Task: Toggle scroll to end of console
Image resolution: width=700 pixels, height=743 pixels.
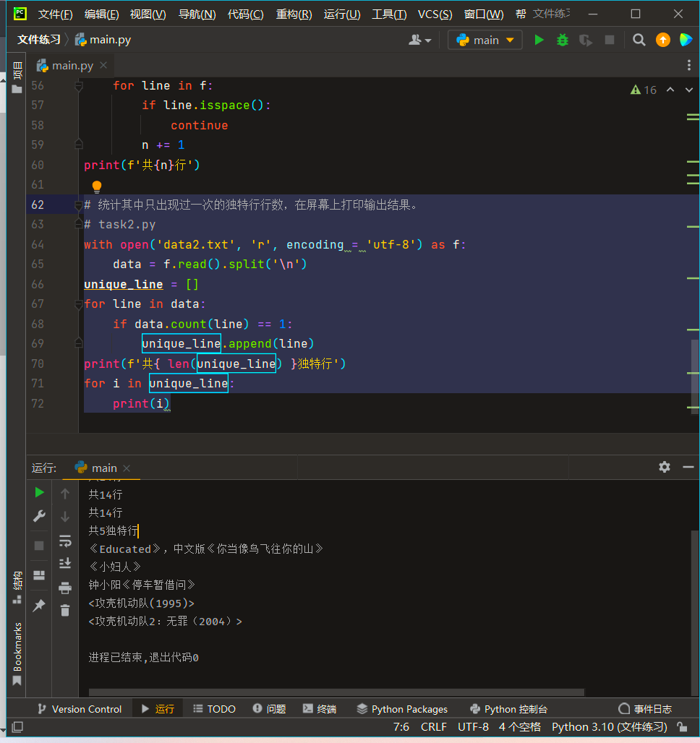Action: pos(65,563)
